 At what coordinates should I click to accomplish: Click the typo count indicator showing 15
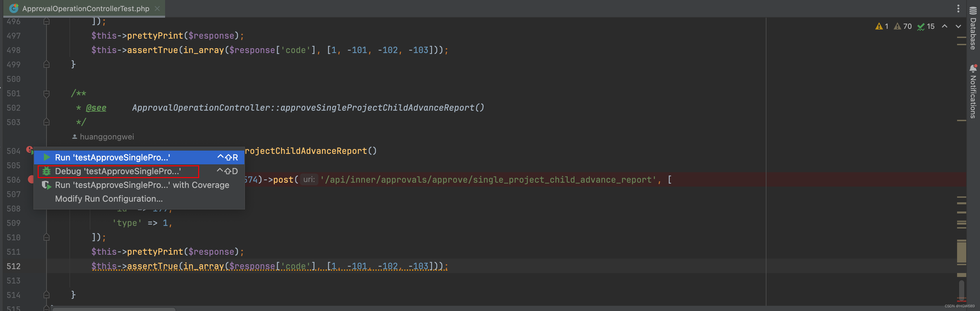pyautogui.click(x=926, y=26)
